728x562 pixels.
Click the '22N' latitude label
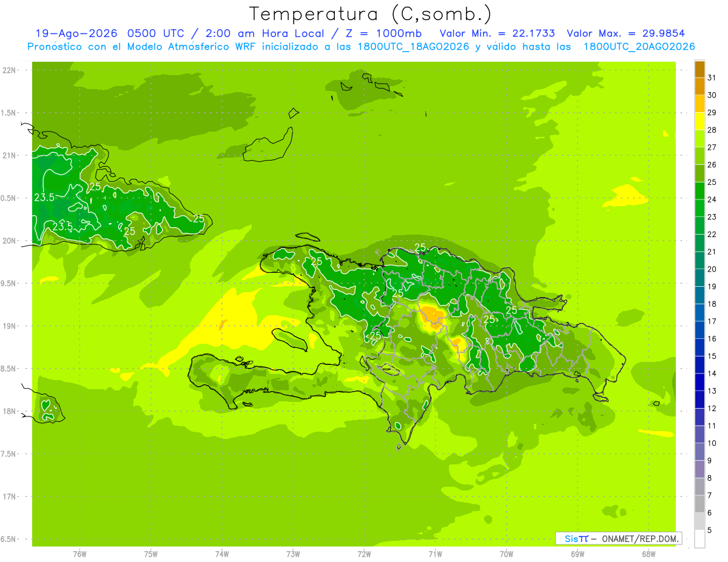[x=9, y=70]
